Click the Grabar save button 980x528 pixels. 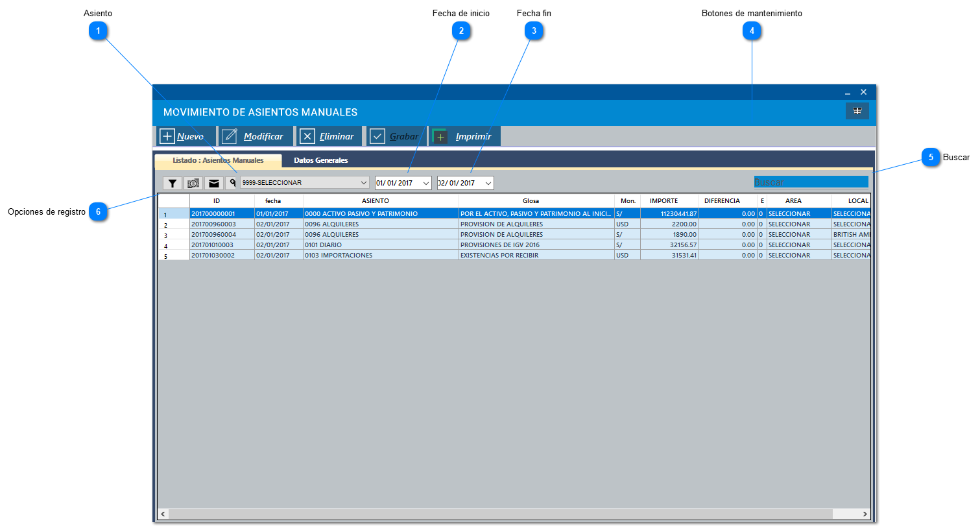click(396, 136)
